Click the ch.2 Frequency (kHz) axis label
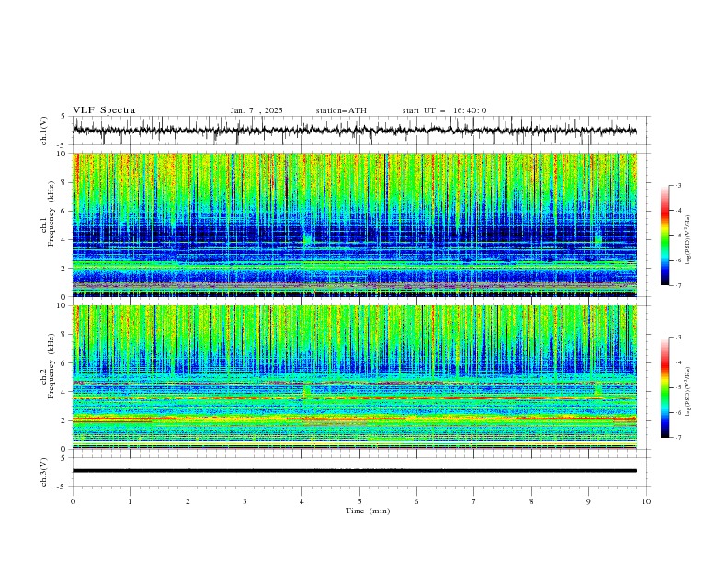Viewport: 728px width, 563px height. pyautogui.click(x=47, y=365)
